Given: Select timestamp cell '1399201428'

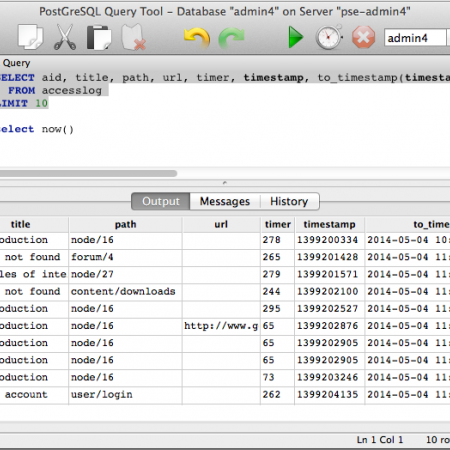Looking at the screenshot, I should point(329,257).
